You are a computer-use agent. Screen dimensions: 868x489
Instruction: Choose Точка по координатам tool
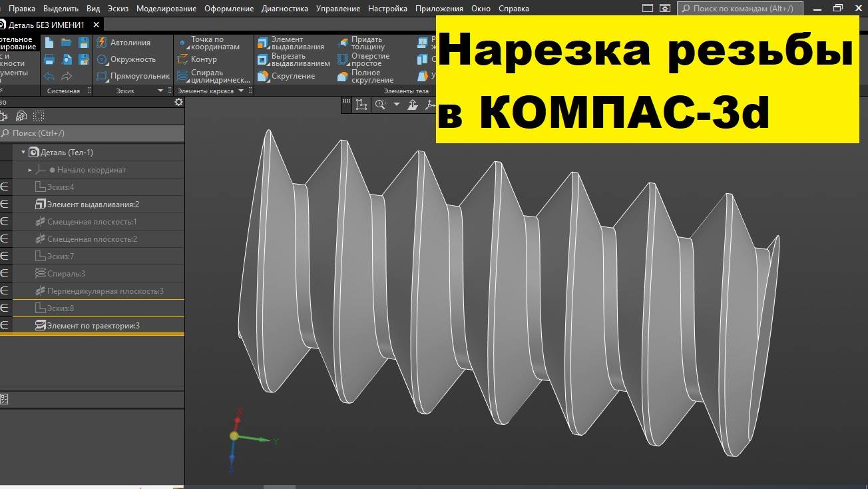[209, 43]
